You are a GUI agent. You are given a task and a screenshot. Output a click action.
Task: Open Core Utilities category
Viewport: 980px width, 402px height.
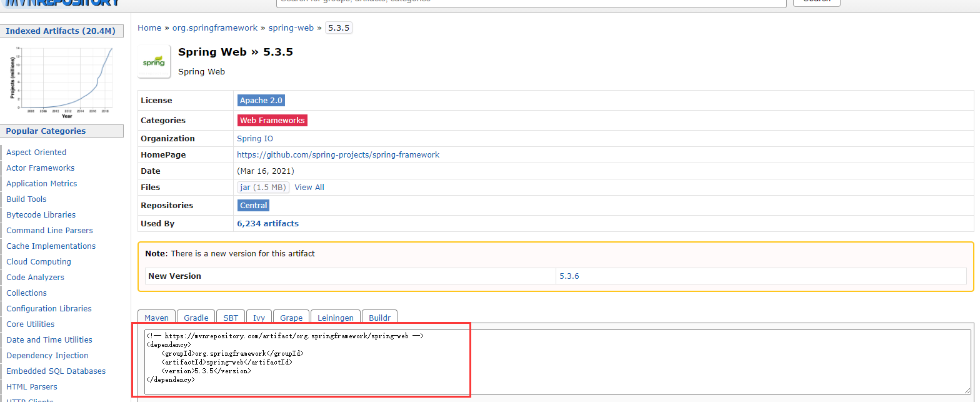30,324
